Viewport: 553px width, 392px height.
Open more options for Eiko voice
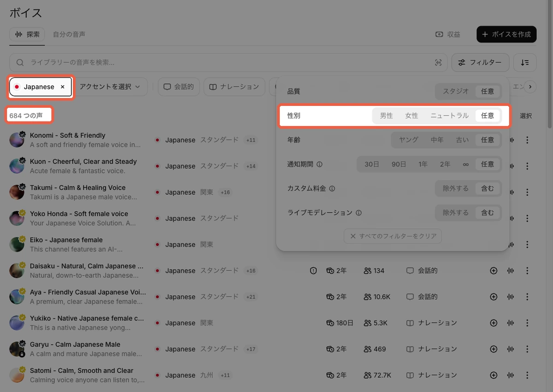pos(527,245)
